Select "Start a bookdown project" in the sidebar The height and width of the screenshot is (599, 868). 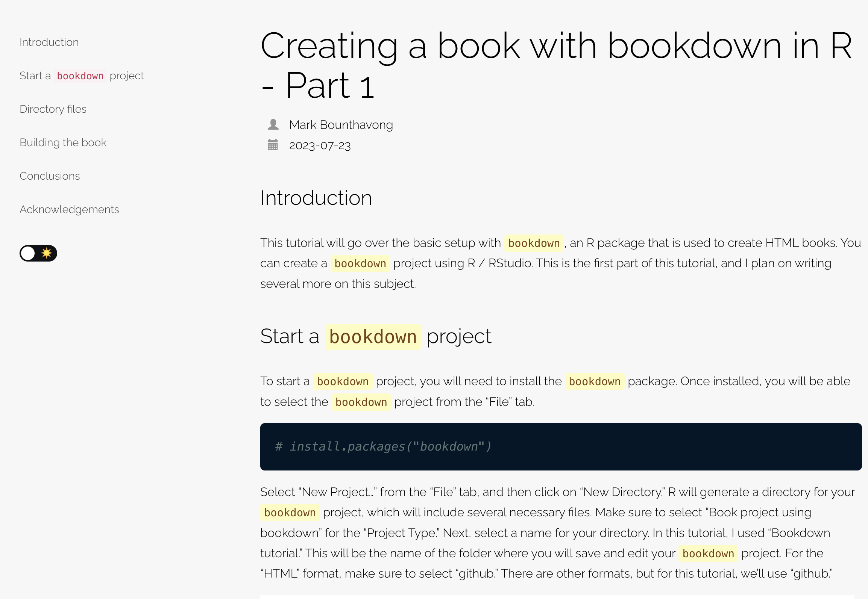pos(81,76)
